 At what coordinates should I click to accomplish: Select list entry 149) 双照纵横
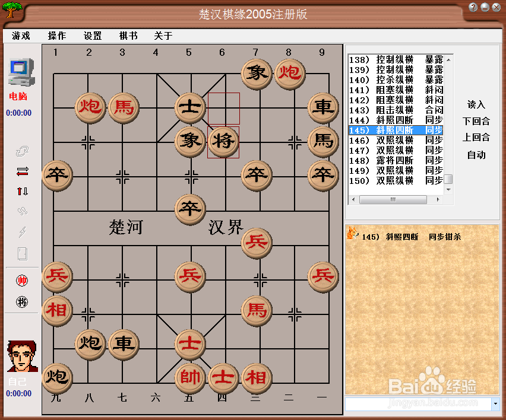(x=396, y=170)
